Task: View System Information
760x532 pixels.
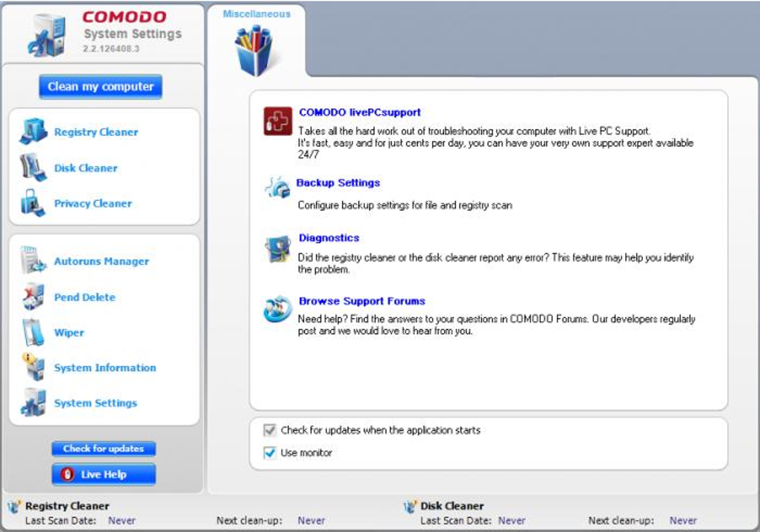Action: click(x=105, y=367)
